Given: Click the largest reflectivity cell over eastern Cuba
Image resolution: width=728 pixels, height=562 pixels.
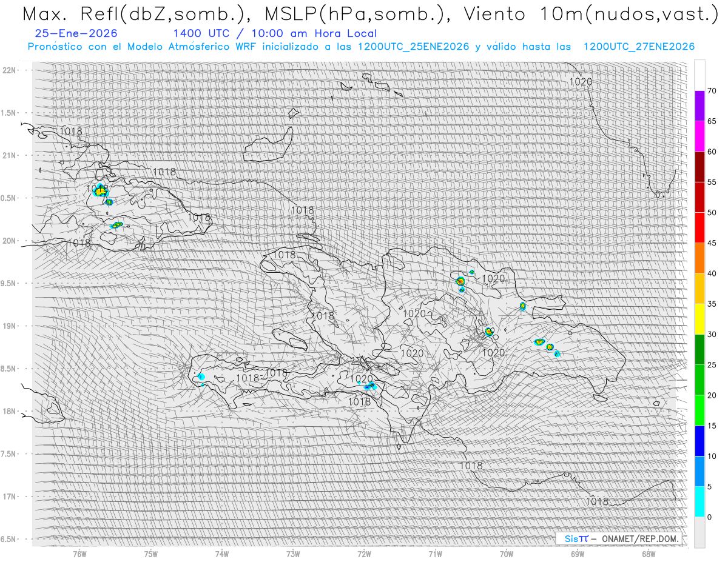Looking at the screenshot, I should (101, 190).
